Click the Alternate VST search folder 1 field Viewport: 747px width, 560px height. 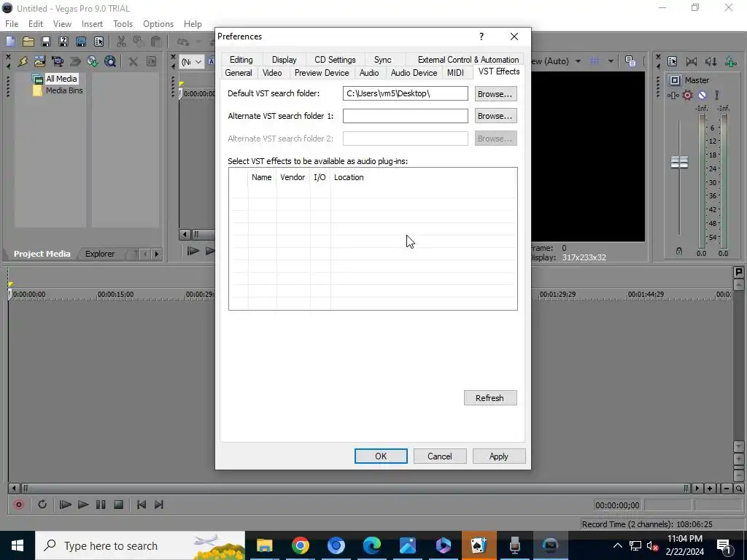click(406, 116)
